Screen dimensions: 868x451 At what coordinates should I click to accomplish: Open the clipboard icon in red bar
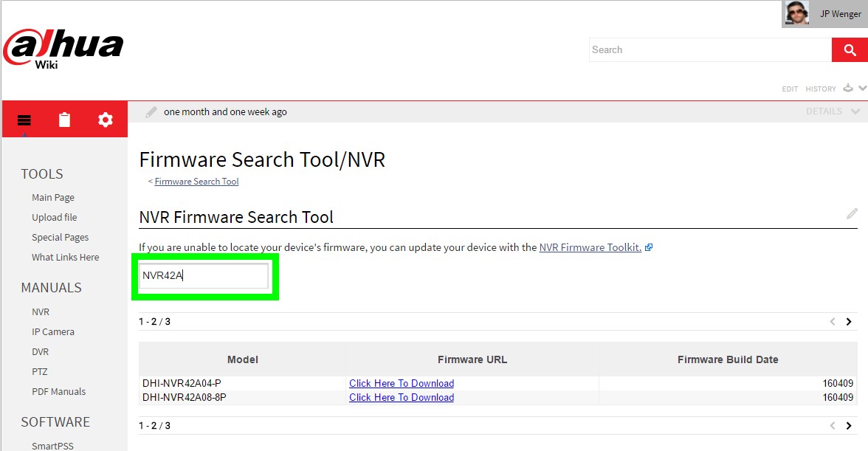pos(65,120)
